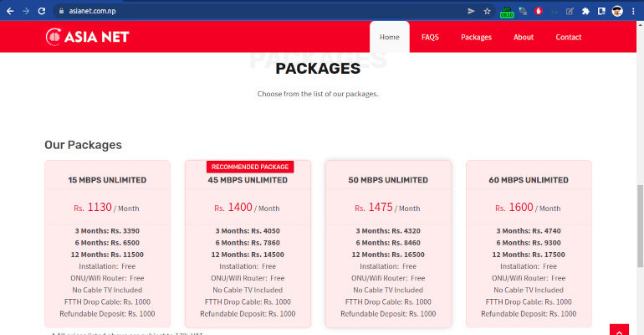Click '3 Months: Rs. 3390' text
644x335 pixels.
107,230
